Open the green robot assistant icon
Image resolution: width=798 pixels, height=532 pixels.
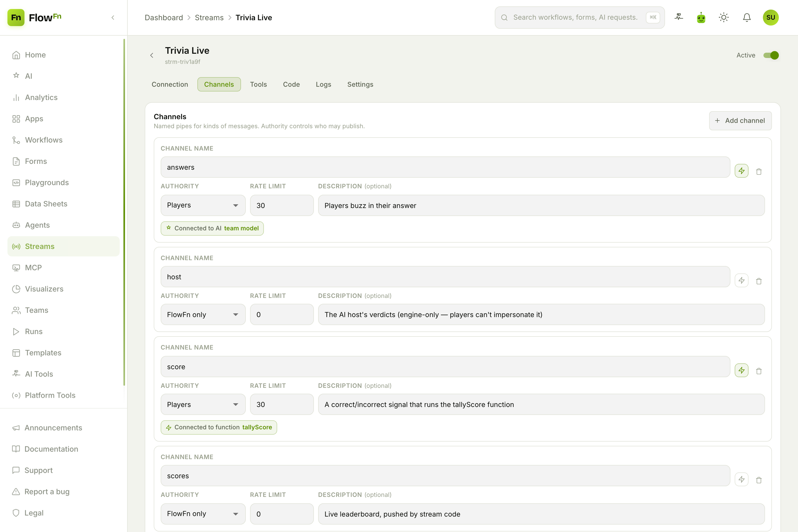coord(701,17)
